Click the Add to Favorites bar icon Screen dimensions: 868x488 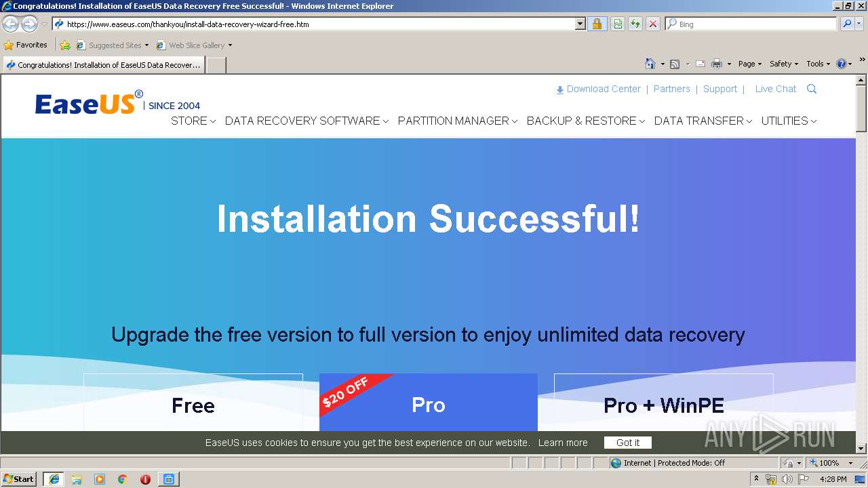point(65,45)
